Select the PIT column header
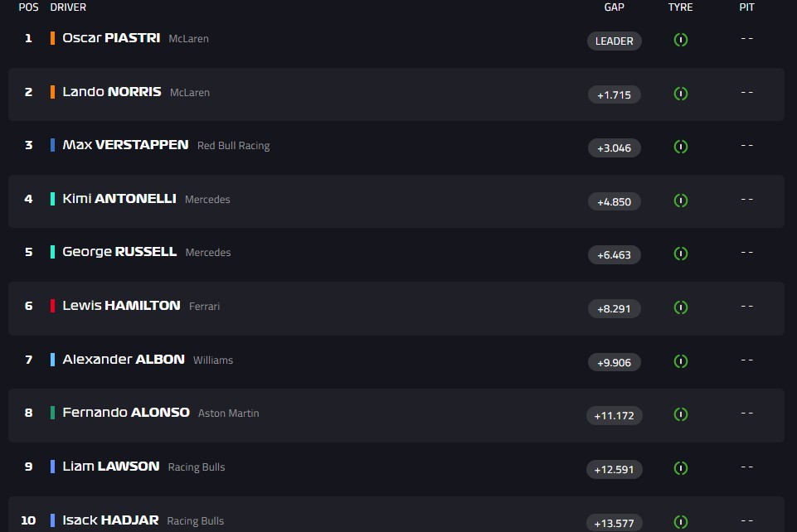This screenshot has width=797, height=532. pos(746,7)
